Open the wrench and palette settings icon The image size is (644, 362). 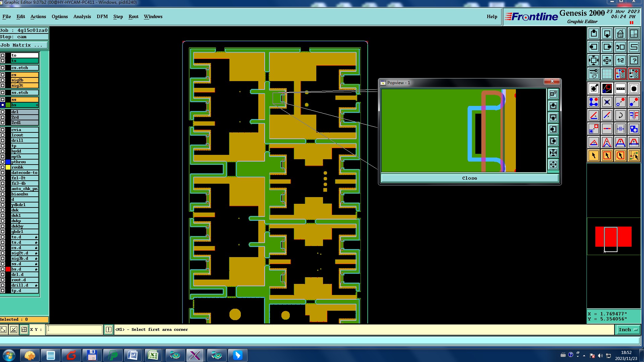point(593,73)
